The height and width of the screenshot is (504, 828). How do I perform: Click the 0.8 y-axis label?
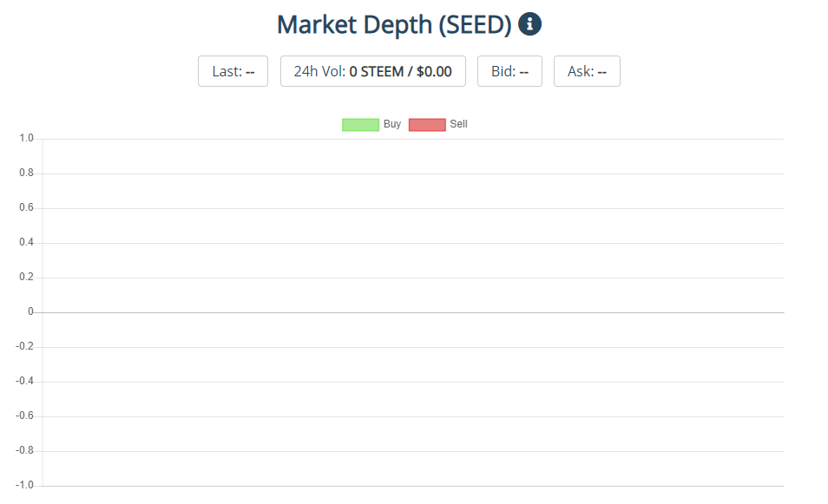[26, 173]
